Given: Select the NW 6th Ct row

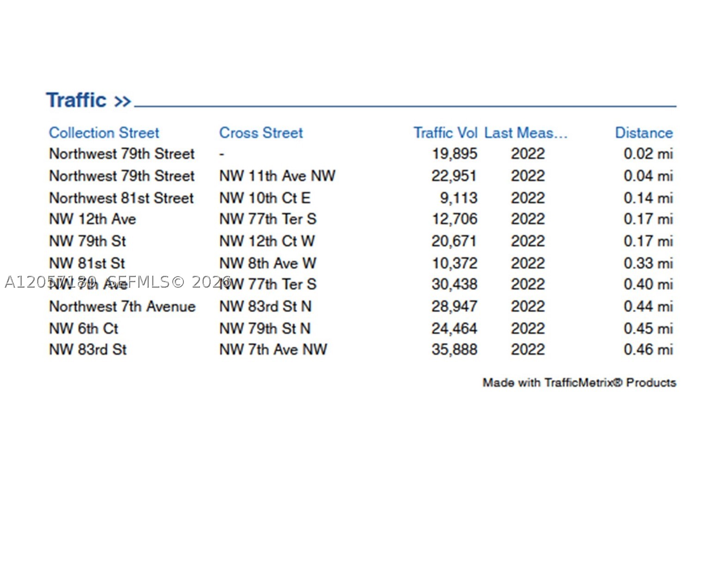Looking at the screenshot, I should point(361,328).
